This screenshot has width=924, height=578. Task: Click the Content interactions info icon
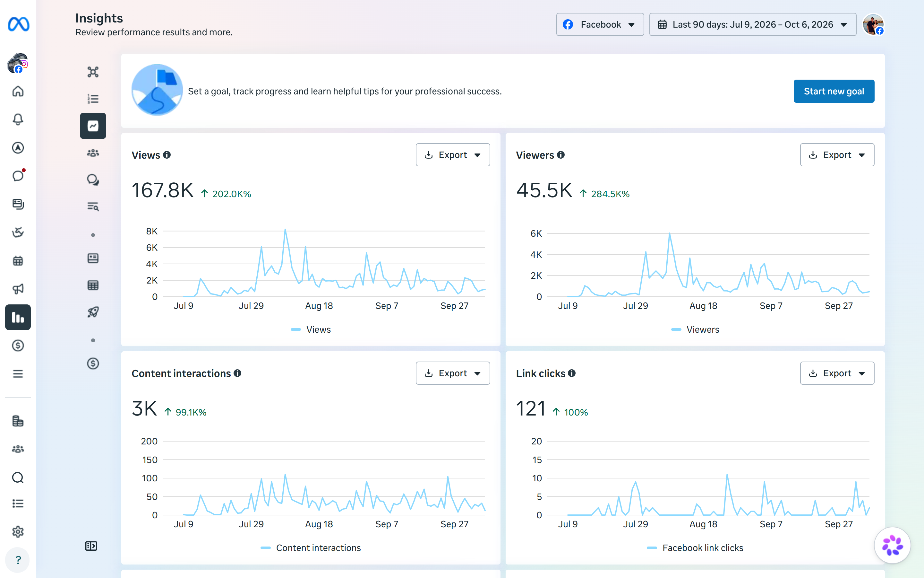pos(237,373)
